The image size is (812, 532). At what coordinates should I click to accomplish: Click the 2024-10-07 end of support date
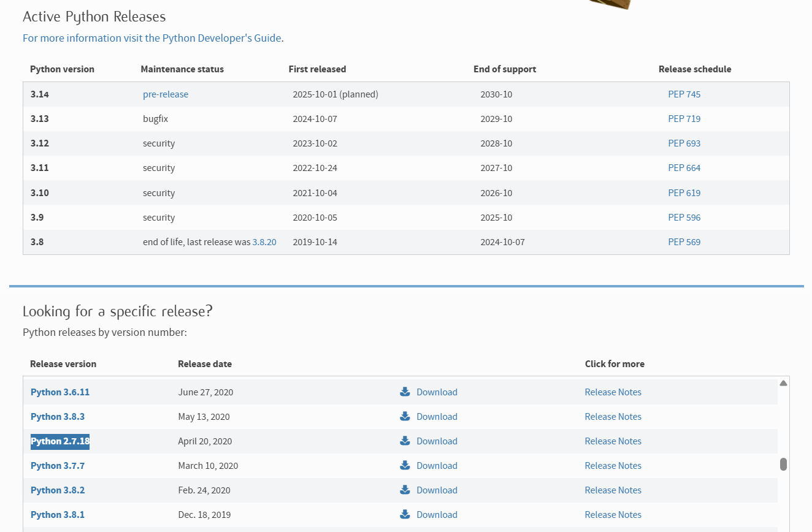503,242
